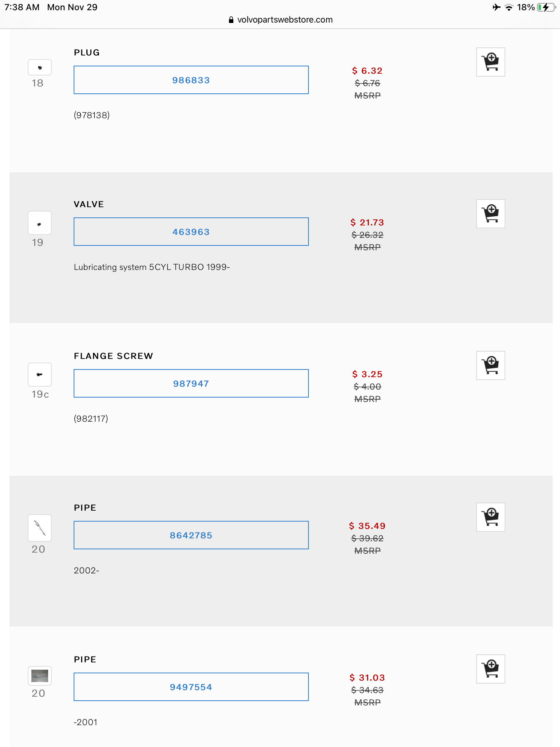The width and height of the screenshot is (560, 747).
Task: Tap the airplane mode status icon
Action: pos(496,7)
